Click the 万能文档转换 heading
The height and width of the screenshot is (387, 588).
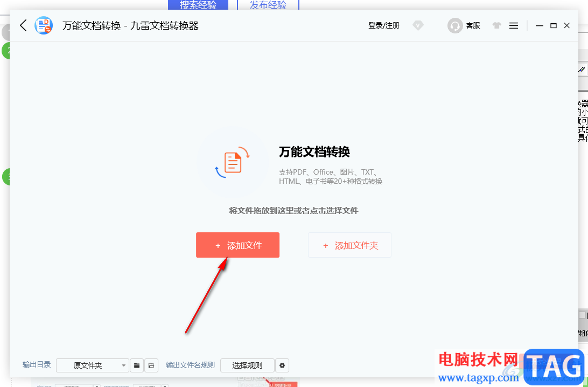click(x=314, y=151)
